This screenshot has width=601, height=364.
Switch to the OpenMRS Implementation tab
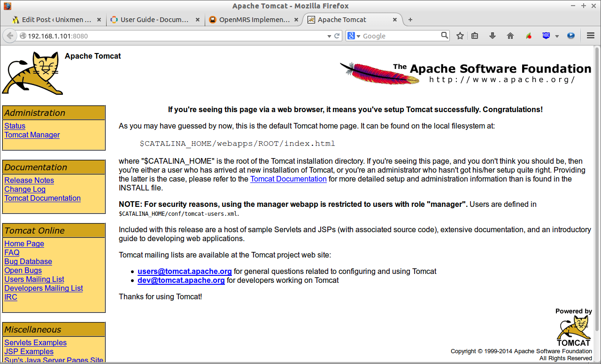tap(254, 20)
